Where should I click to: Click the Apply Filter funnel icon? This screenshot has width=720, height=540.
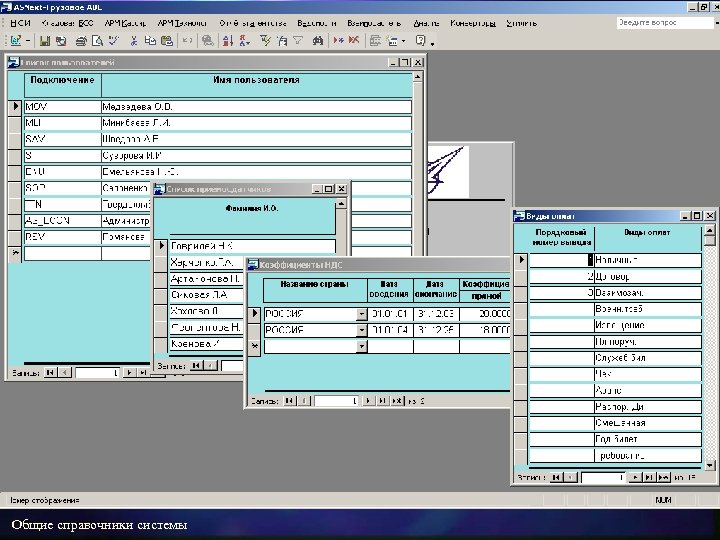click(299, 40)
